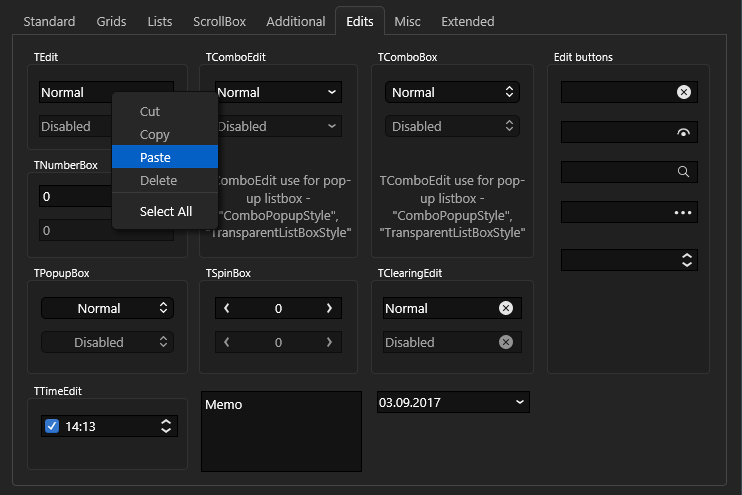Switch to the Standard tab
This screenshot has height=495, width=742.
tap(49, 21)
